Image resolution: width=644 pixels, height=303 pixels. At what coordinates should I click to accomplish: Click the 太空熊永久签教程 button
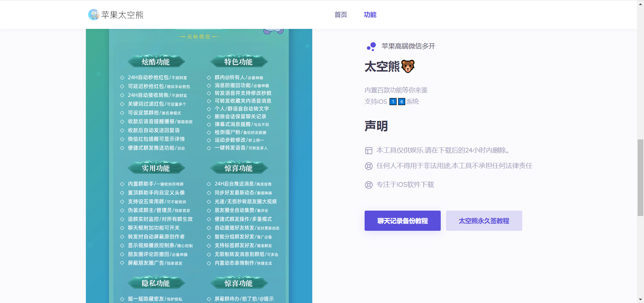point(484,221)
